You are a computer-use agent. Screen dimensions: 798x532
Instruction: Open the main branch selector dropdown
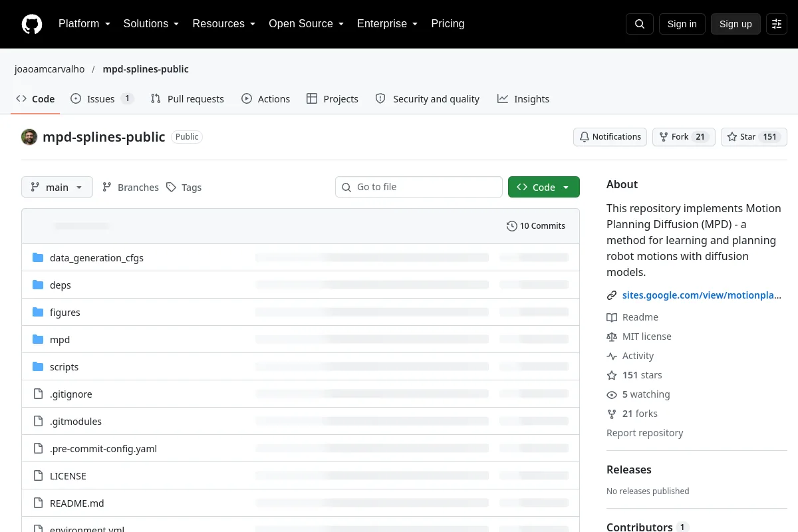[x=57, y=188]
